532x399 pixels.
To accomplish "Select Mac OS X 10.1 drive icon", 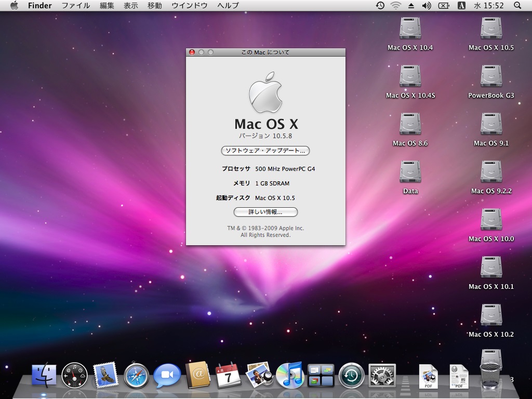I will 491,268.
